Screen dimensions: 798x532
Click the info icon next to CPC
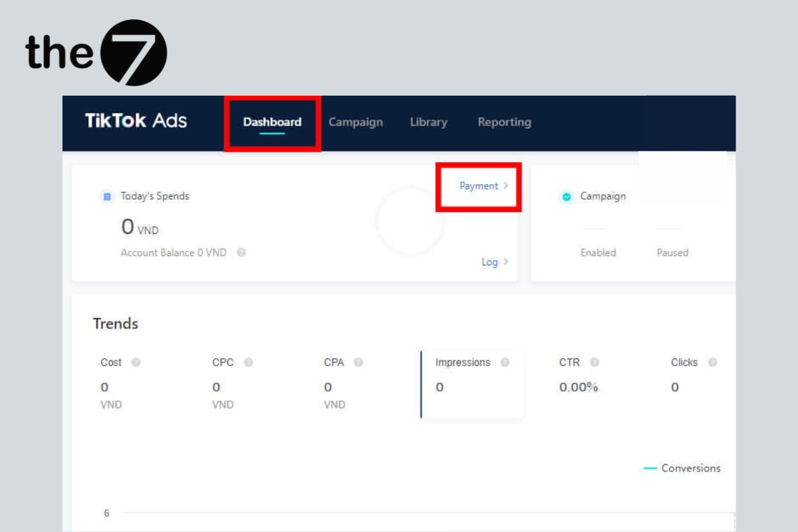[x=248, y=362]
